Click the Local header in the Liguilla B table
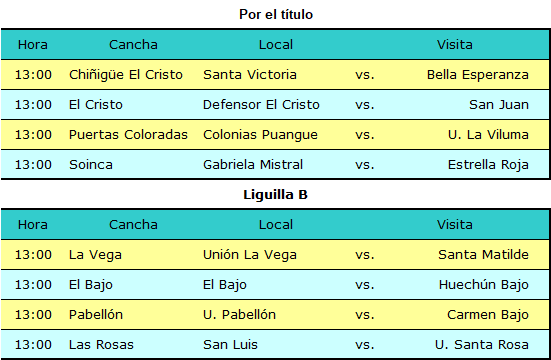The image size is (551, 360). coord(276,225)
